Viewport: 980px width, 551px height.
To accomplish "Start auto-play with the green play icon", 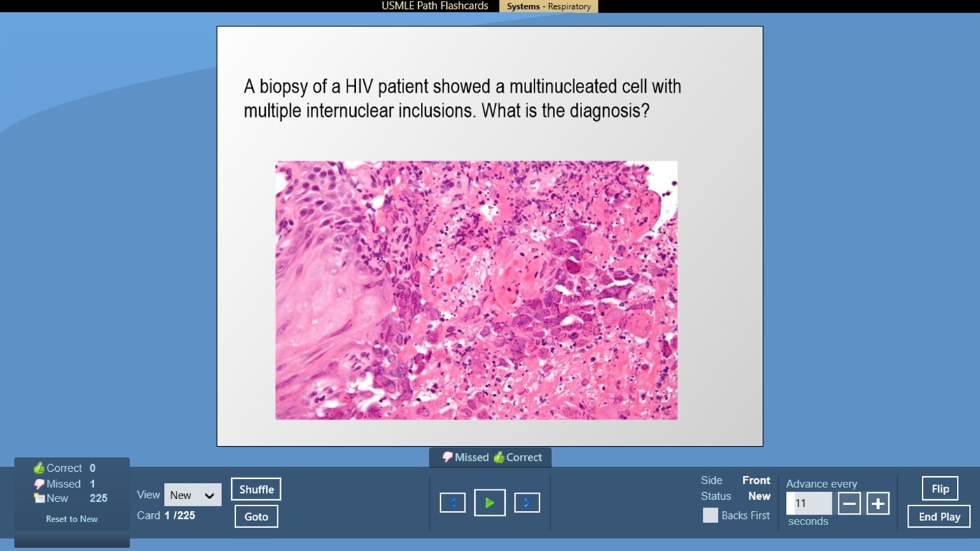I will coord(490,502).
